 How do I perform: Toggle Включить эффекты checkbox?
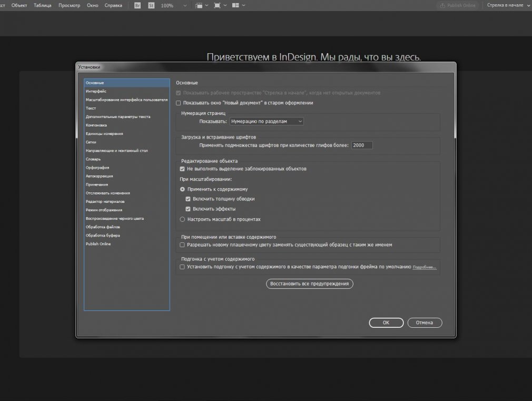click(x=188, y=209)
